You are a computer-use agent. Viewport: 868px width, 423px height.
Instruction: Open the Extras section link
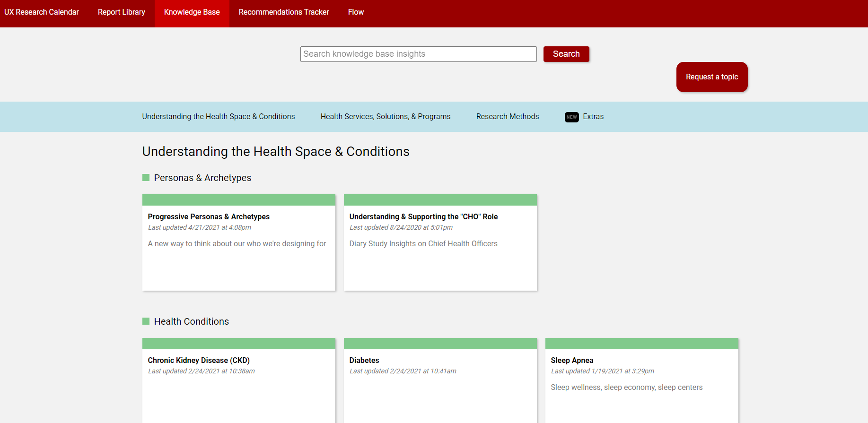[593, 117]
